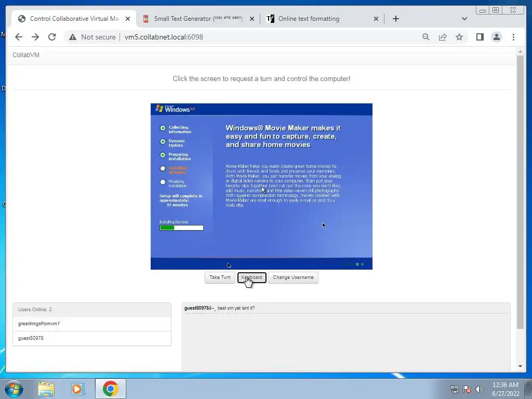Restore down the Chrome window
Viewport: 532px width, 399px height.
tap(495, 10)
